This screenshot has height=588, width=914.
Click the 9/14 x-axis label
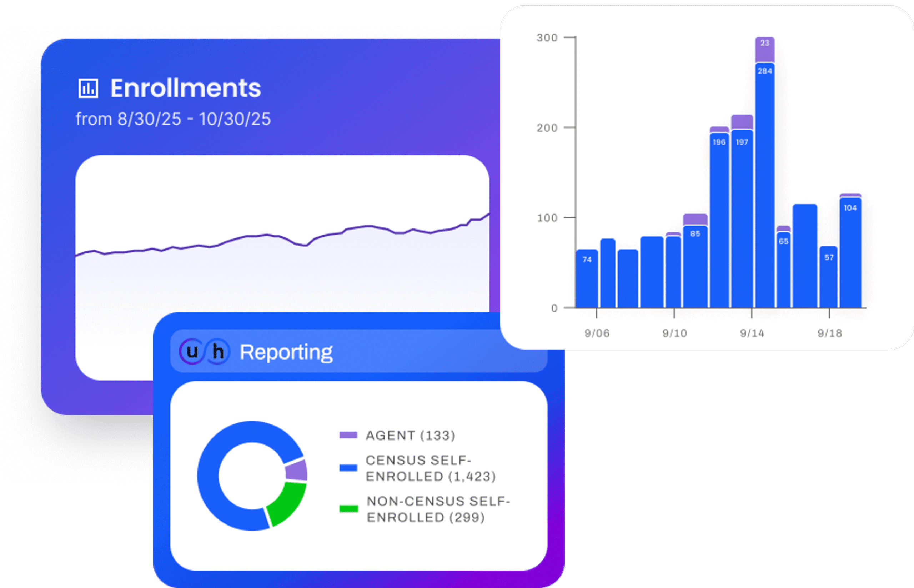pos(752,333)
